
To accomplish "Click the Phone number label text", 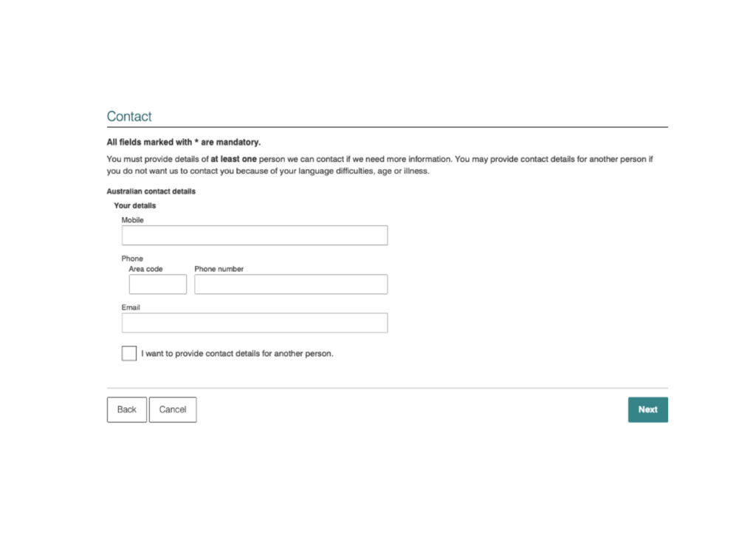I will (x=219, y=269).
